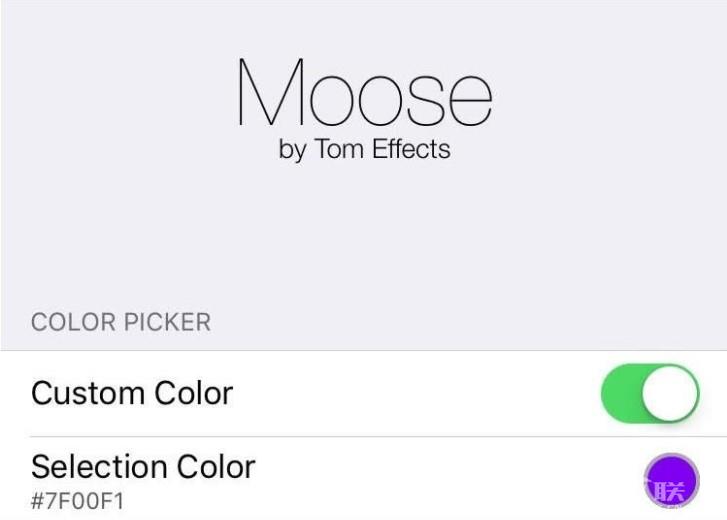Click the word "Effects" in the subtitle
Screen dimensions: 727x520
click(411, 150)
